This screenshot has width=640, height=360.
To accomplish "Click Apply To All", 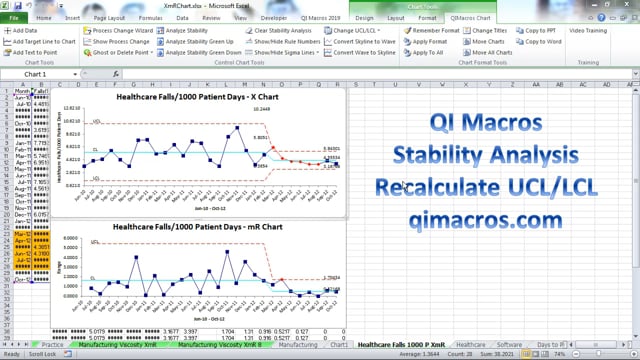I will (423, 53).
